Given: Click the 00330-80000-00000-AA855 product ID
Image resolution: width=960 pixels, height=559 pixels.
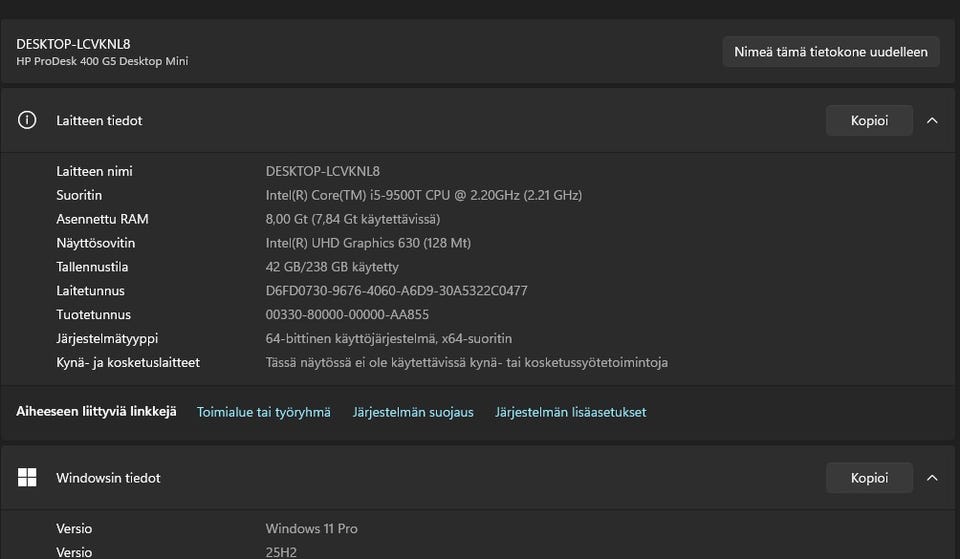Looking at the screenshot, I should click(347, 315).
